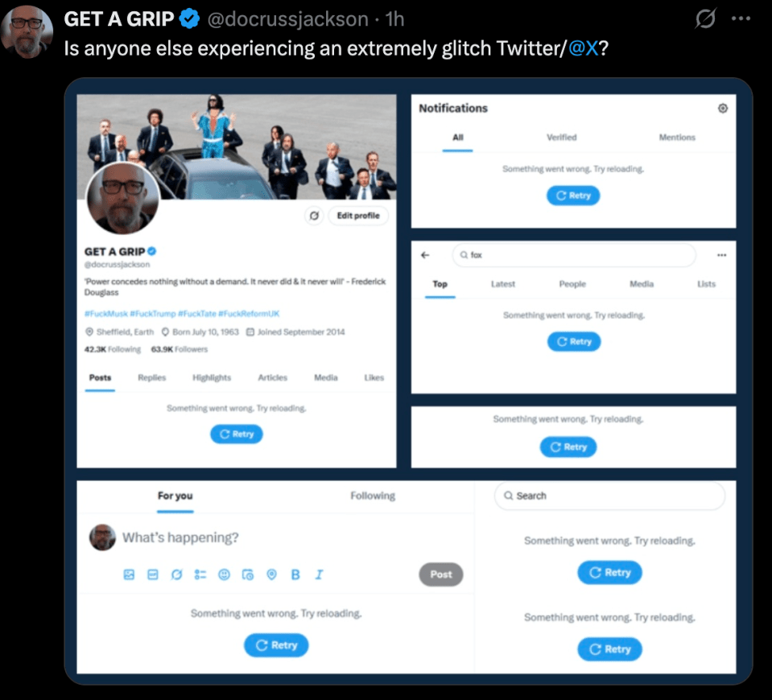Viewport: 772px width, 700px height.
Task: Toggle italic formatting in composer
Action: coord(319,574)
